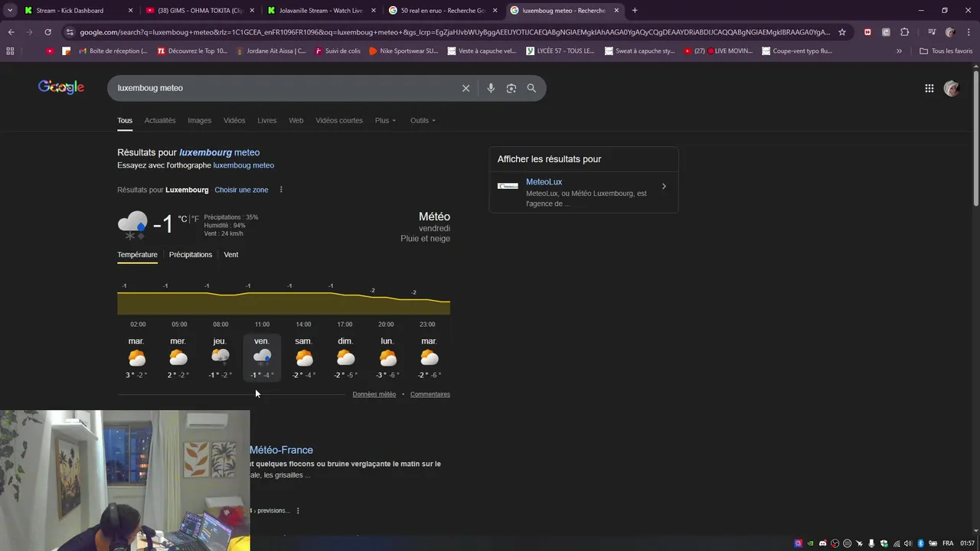
Task: Start voice search with the microphone icon
Action: (491, 88)
